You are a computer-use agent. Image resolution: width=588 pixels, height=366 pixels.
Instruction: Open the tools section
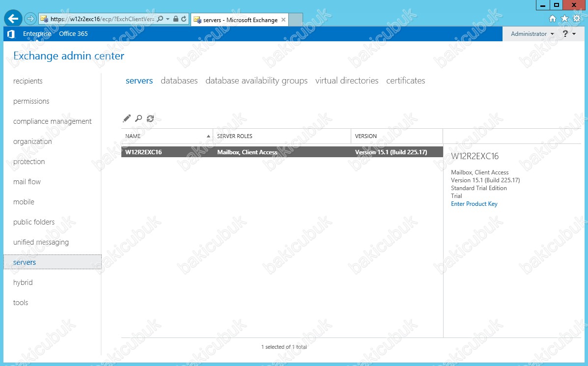21,303
